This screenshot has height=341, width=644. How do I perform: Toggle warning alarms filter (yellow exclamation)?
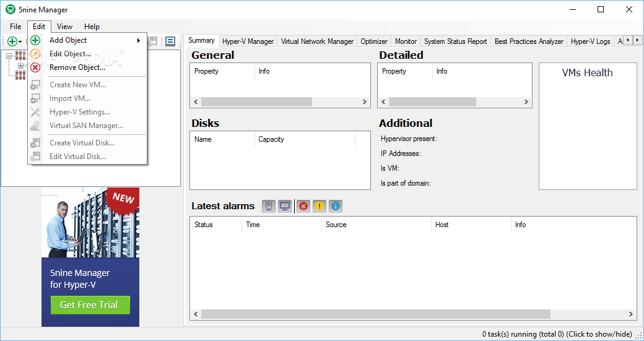pos(319,207)
